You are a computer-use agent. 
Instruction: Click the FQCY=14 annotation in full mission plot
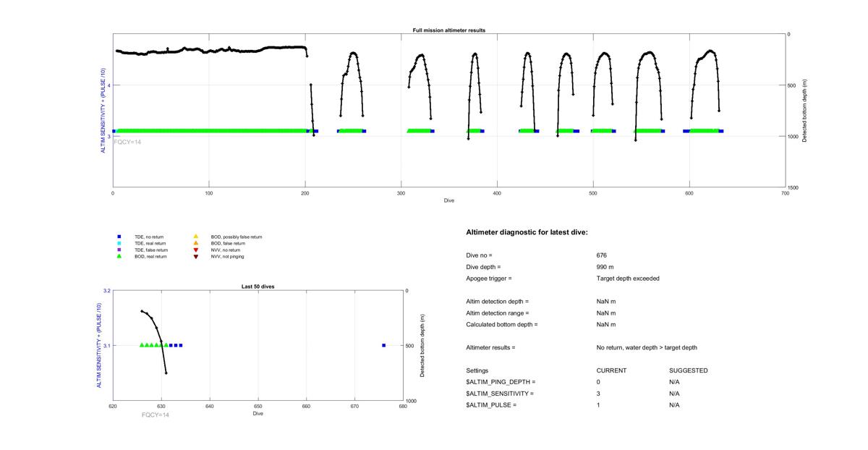tap(127, 142)
